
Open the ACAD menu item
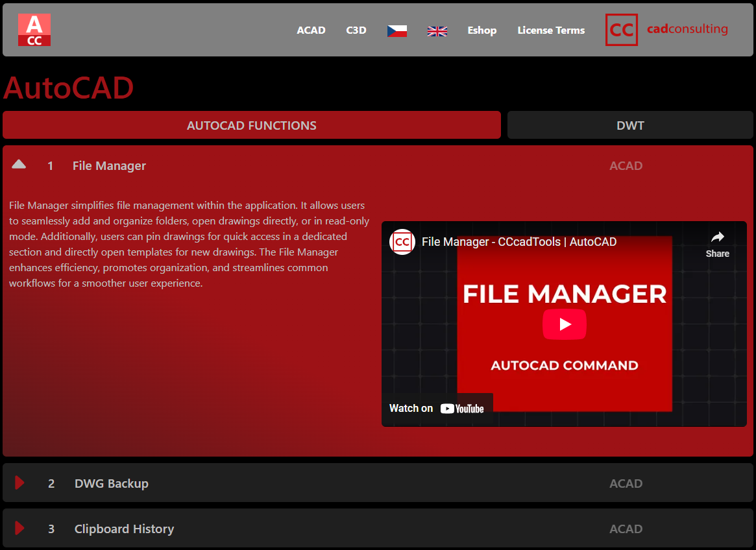point(311,30)
